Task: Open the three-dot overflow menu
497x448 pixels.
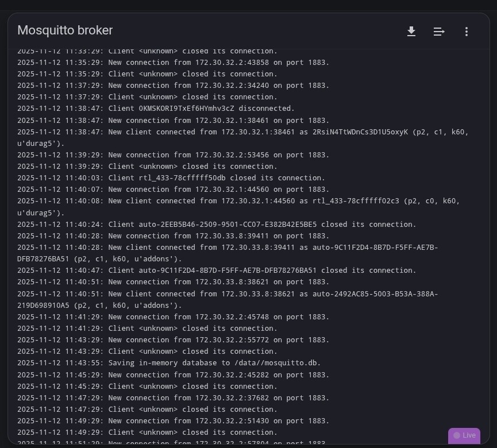Action: pyautogui.click(x=467, y=32)
